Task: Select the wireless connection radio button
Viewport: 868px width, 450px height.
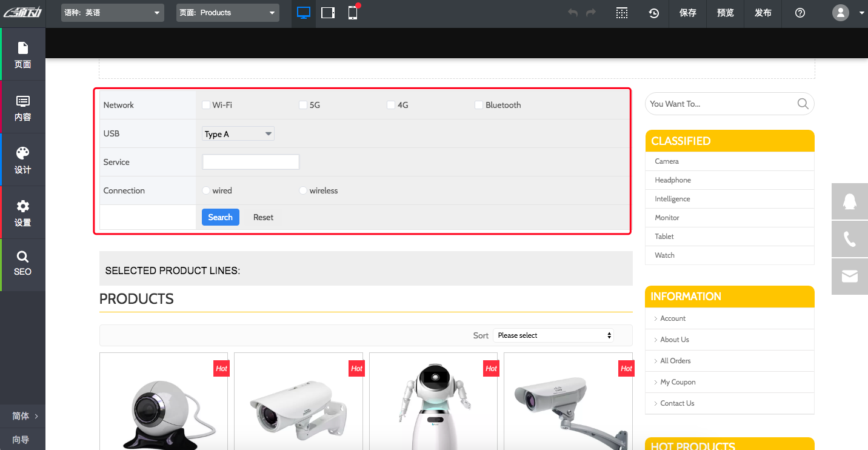Action: pyautogui.click(x=303, y=190)
